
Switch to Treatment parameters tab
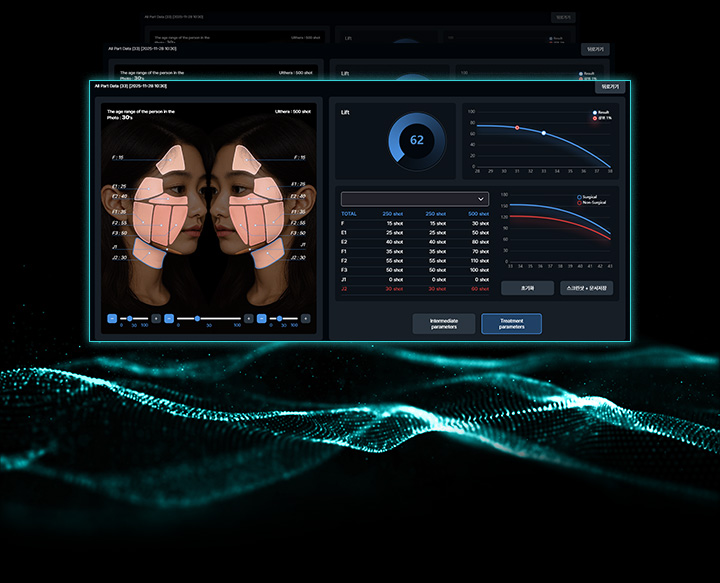(x=511, y=324)
